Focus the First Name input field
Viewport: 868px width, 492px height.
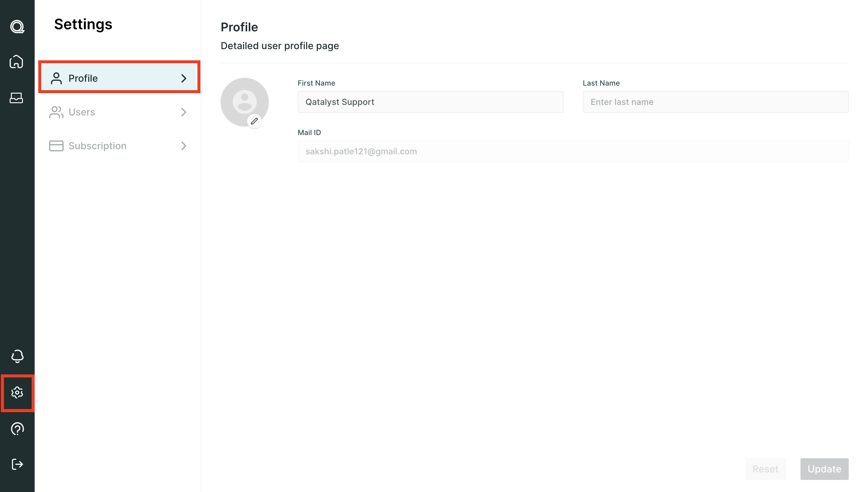(x=430, y=102)
